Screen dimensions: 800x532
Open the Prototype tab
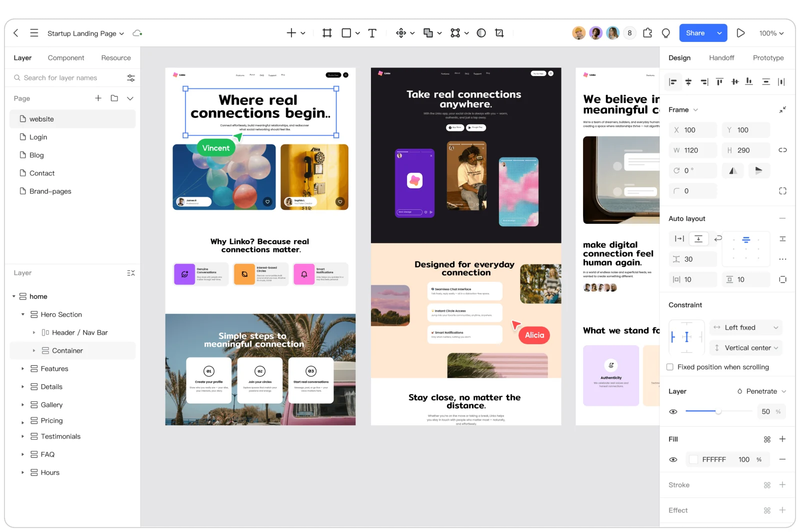768,58
